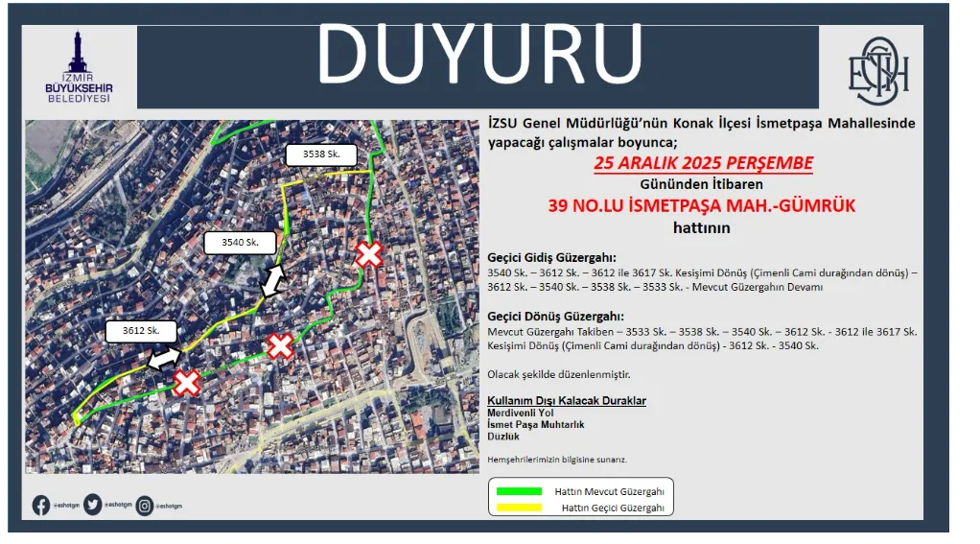Click the text Olacak şekilde düzenlenmiştir.
The height and width of the screenshot is (544, 980).
coord(559,374)
